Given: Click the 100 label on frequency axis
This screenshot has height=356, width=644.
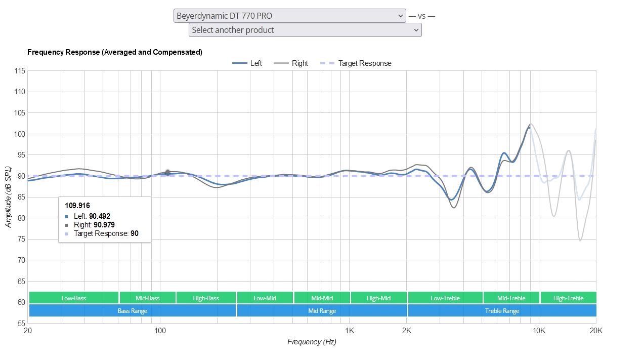Looking at the screenshot, I should click(160, 330).
